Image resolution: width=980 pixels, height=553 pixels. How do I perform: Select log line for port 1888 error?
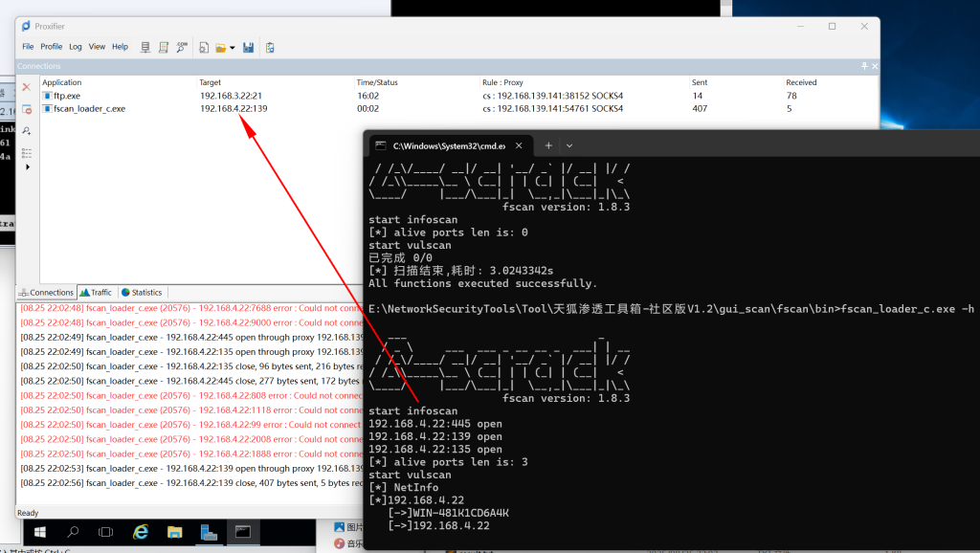pyautogui.click(x=191, y=453)
